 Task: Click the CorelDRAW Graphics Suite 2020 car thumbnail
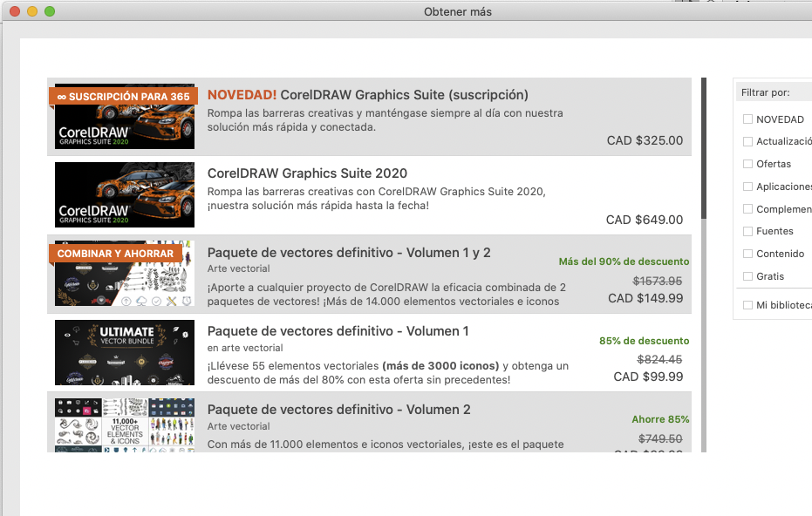tap(124, 194)
